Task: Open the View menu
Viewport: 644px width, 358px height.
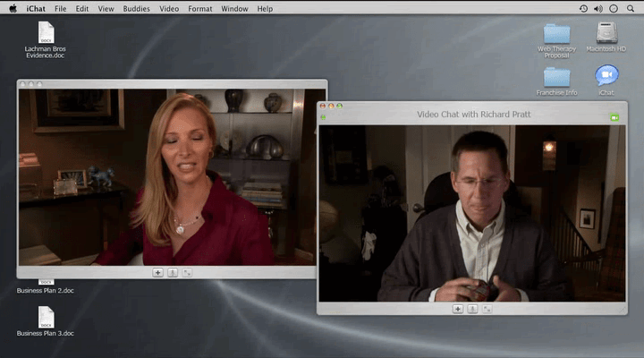Action: [x=106, y=8]
